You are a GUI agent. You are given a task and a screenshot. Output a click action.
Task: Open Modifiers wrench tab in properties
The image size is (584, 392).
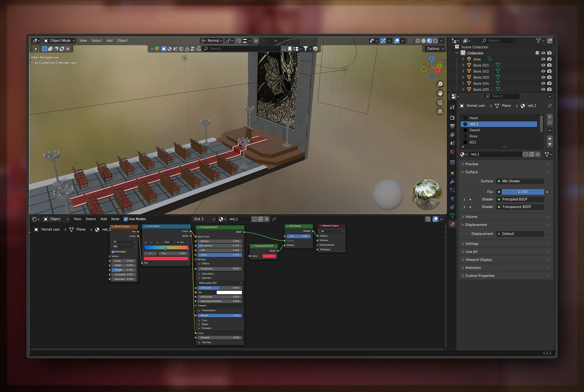(x=452, y=181)
